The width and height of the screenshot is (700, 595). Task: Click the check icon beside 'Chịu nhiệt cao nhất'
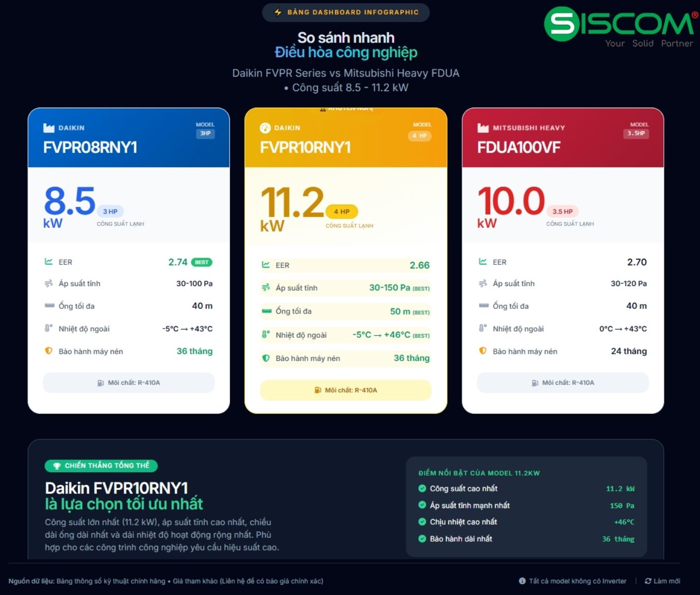pyautogui.click(x=422, y=522)
